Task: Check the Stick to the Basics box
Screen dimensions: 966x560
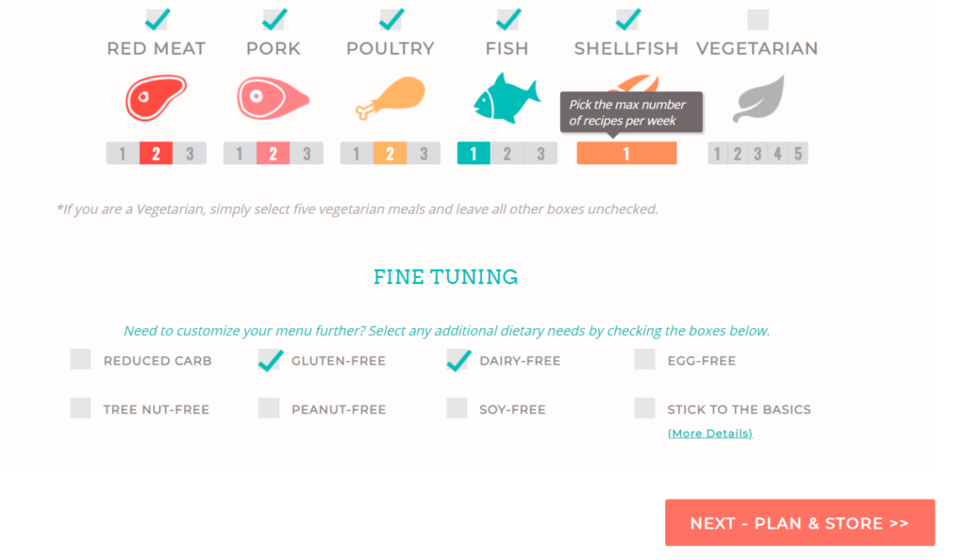Action: coord(645,408)
